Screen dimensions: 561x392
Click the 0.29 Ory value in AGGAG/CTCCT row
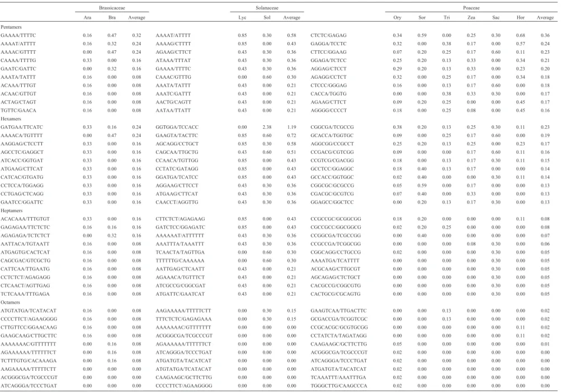[x=397, y=69]
